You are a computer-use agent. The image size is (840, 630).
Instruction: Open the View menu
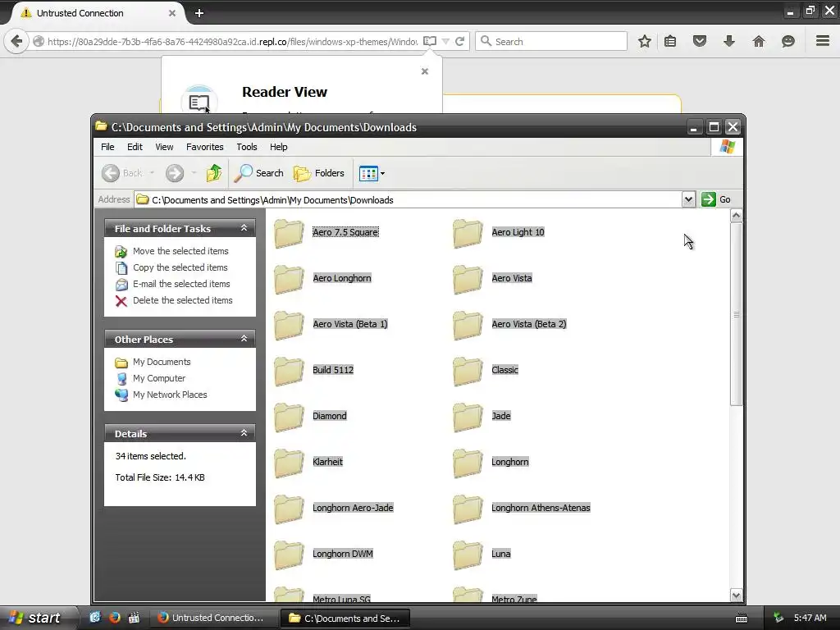164,147
